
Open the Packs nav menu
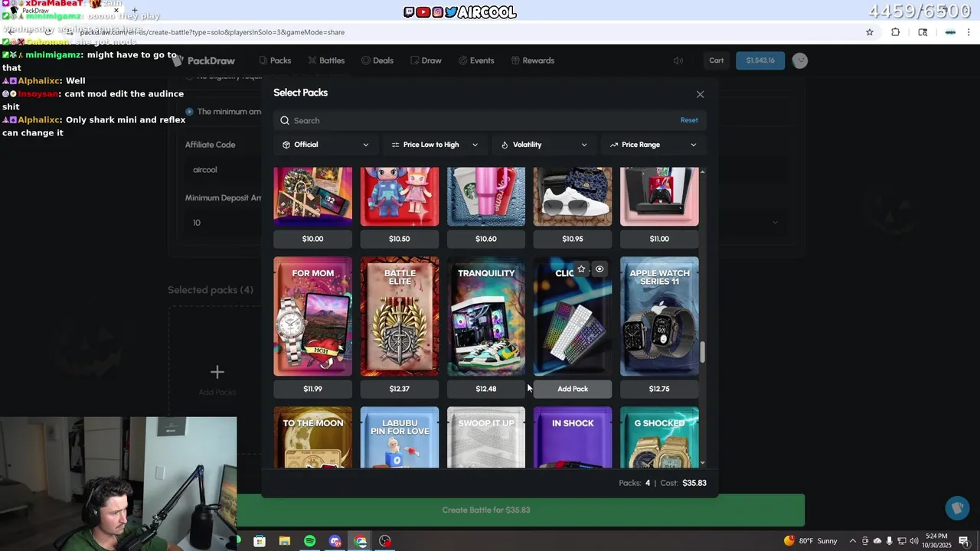click(275, 60)
